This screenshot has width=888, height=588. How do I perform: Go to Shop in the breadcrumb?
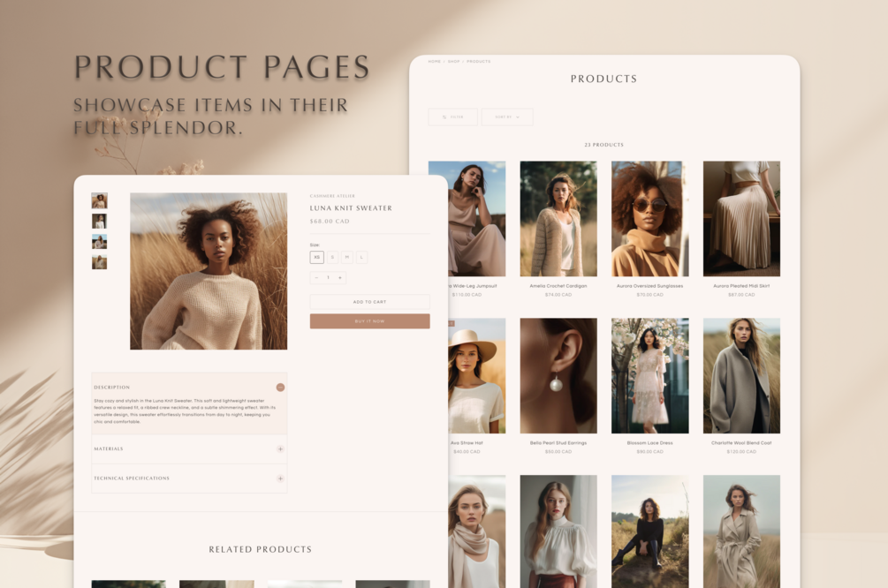click(x=453, y=61)
